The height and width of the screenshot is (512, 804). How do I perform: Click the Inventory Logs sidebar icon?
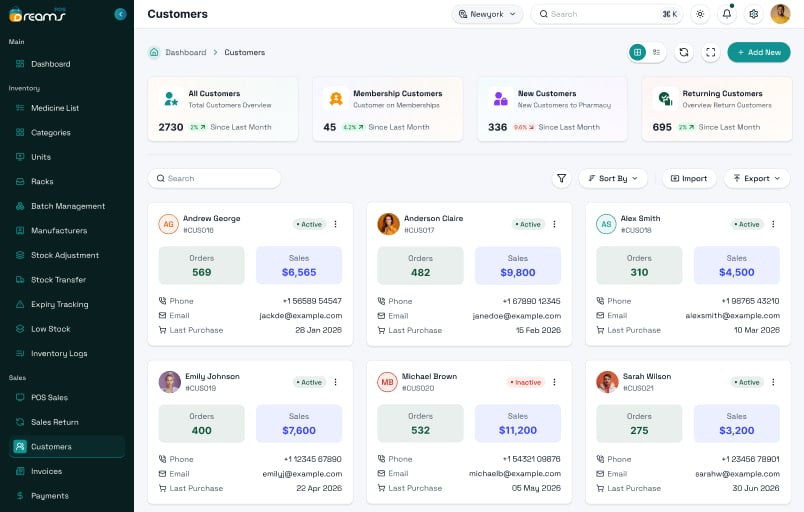click(x=20, y=354)
